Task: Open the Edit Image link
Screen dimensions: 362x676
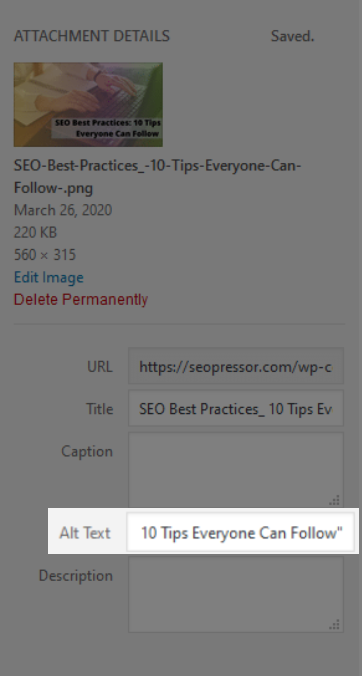Action: click(49, 277)
